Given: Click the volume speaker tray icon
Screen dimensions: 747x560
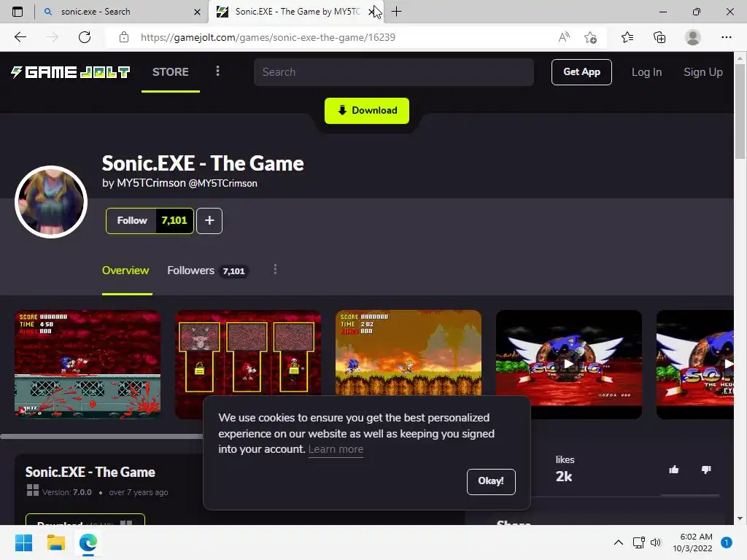Looking at the screenshot, I should point(656,542).
